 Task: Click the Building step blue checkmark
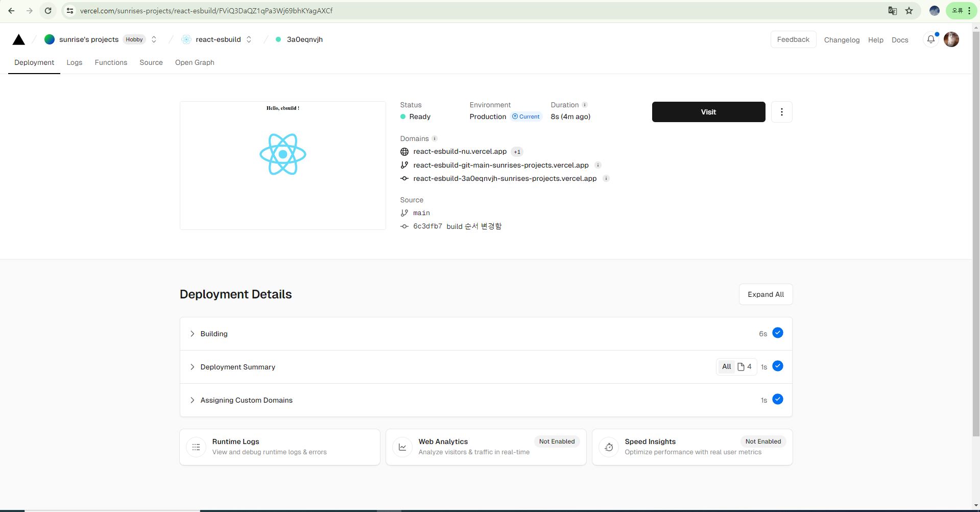778,333
